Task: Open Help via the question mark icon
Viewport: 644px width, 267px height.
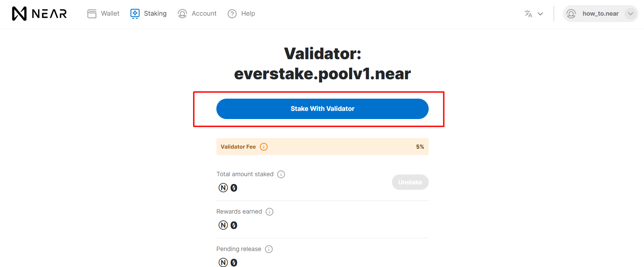Action: tap(232, 14)
